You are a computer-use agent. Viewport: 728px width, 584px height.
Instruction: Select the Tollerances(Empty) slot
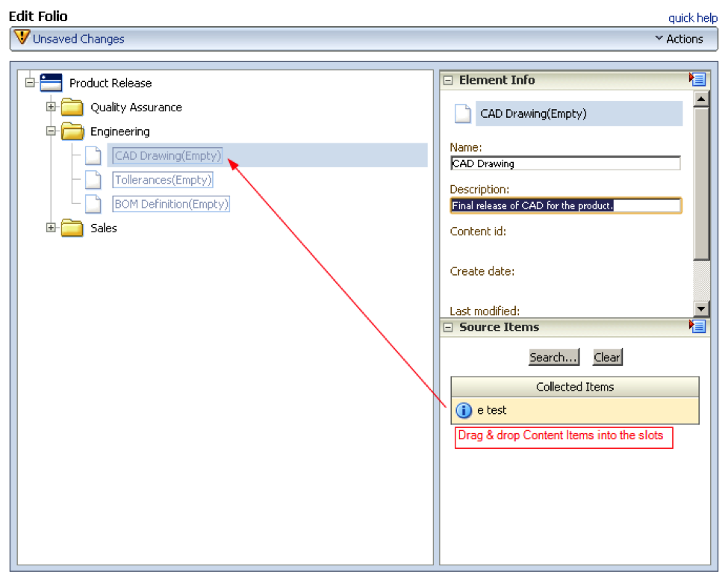163,179
